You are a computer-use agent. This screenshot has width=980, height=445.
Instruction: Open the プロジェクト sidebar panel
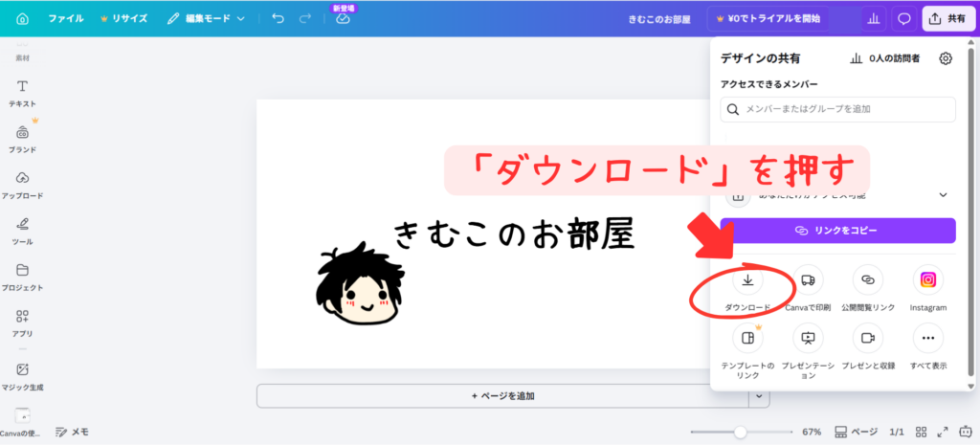(x=23, y=278)
